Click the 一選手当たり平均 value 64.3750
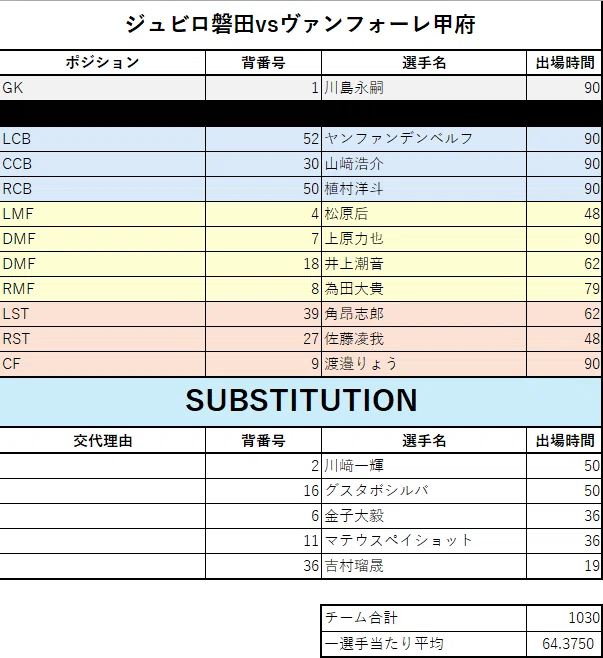 564,644
